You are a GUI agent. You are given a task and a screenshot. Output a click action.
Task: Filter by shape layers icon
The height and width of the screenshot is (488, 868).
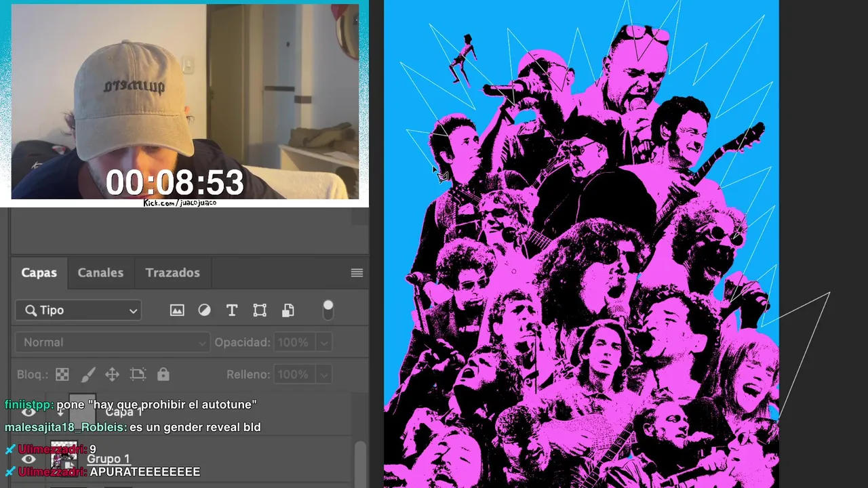pos(260,310)
